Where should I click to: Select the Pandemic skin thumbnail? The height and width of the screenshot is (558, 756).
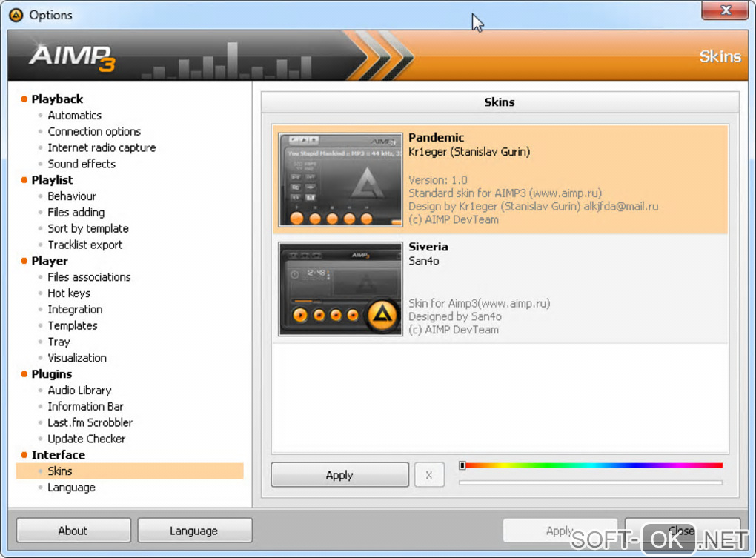pos(340,180)
